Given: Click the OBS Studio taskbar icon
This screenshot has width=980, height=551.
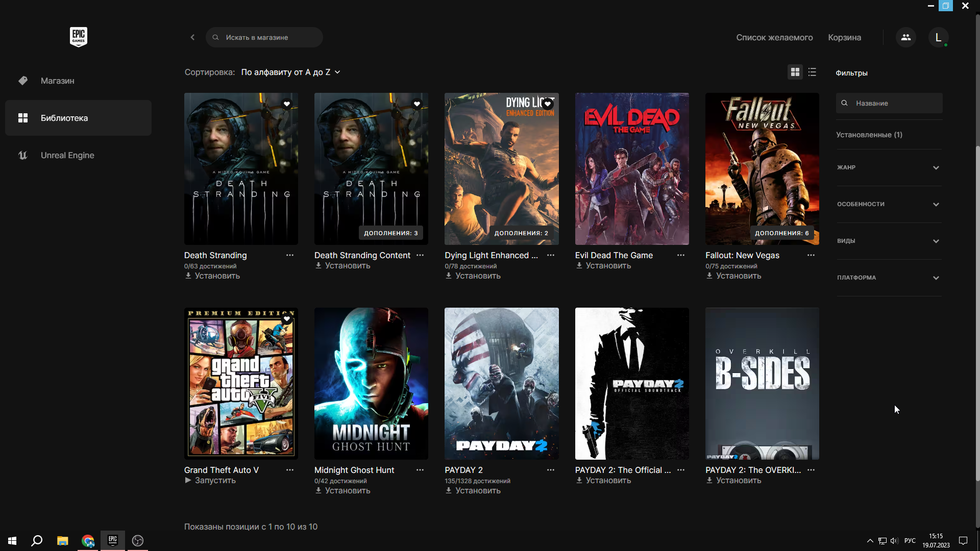Looking at the screenshot, I should pyautogui.click(x=138, y=541).
